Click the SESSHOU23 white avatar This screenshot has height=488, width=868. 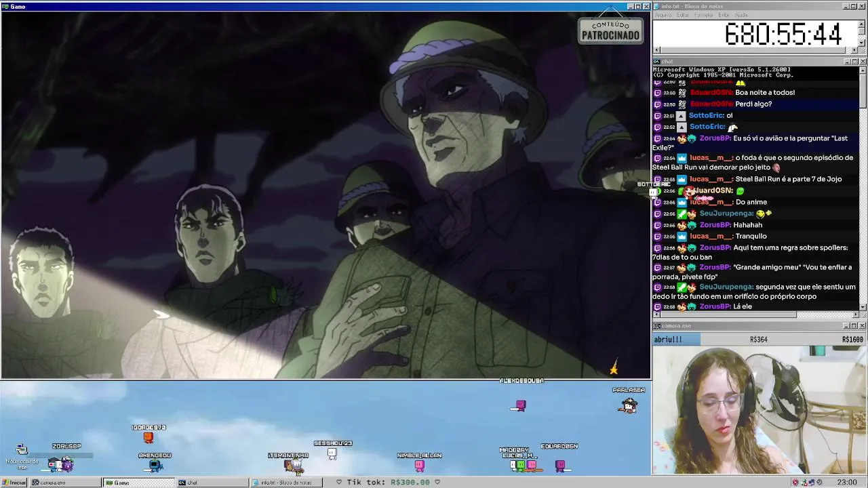click(332, 453)
